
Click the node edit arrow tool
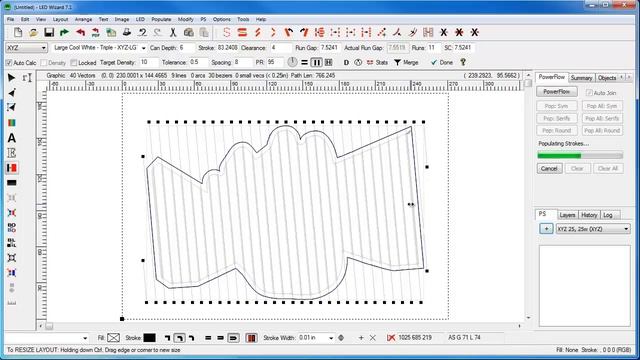(x=11, y=93)
